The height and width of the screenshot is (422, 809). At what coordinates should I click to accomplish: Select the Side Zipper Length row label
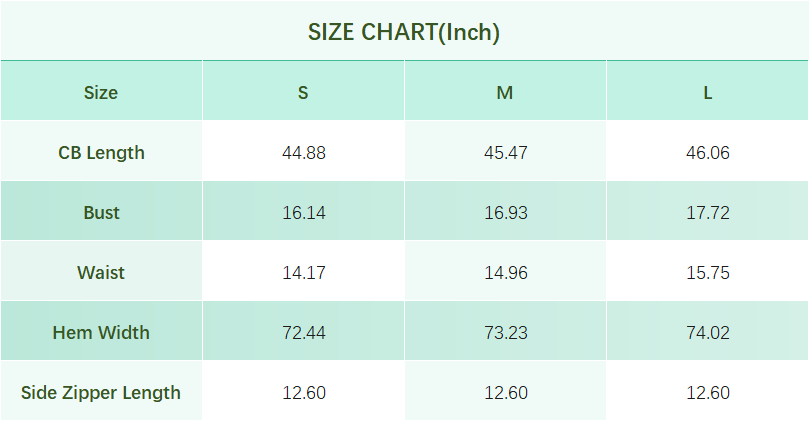[x=101, y=392]
